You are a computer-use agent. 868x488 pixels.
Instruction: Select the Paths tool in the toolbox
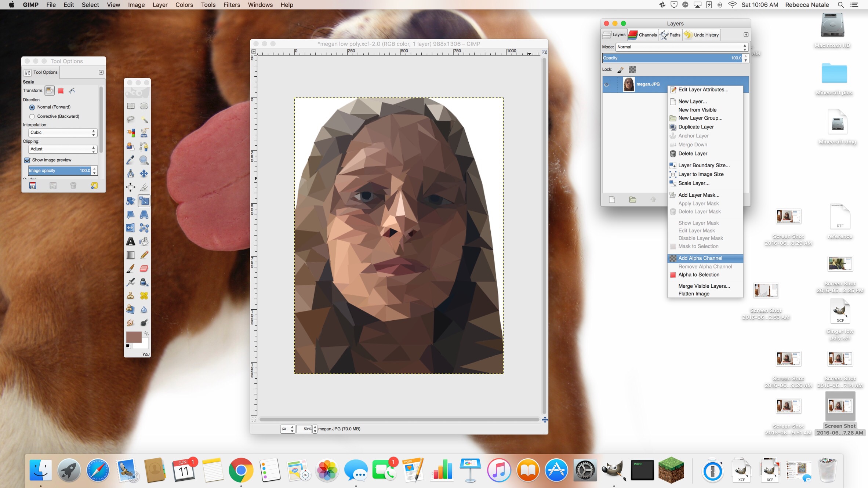pyautogui.click(x=144, y=146)
